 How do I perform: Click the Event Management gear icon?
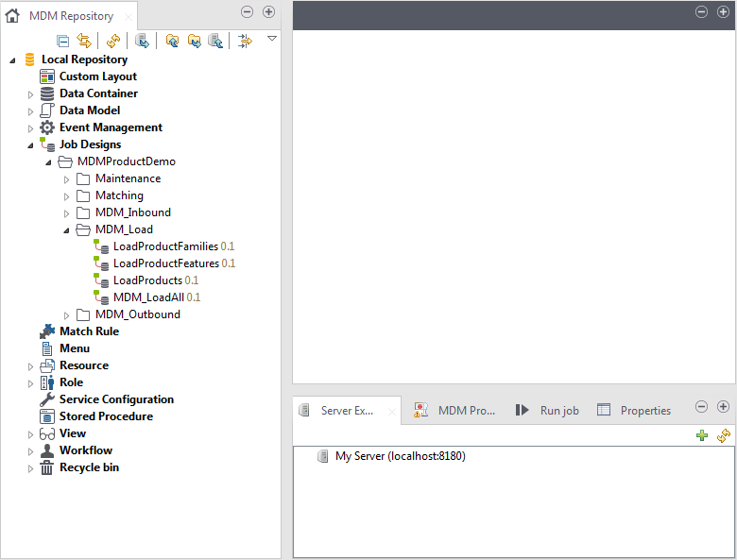point(47,127)
